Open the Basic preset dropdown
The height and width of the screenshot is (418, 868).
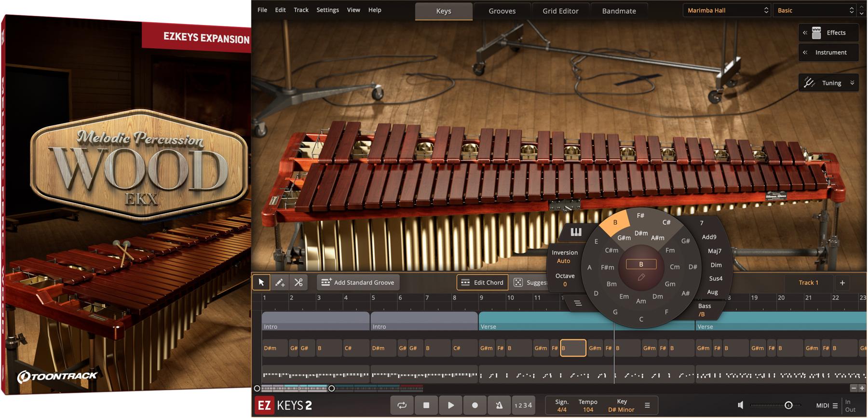(815, 10)
